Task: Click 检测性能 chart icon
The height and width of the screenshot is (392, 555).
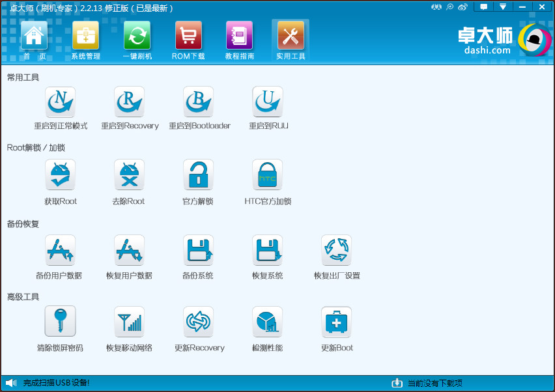Action: [267, 322]
